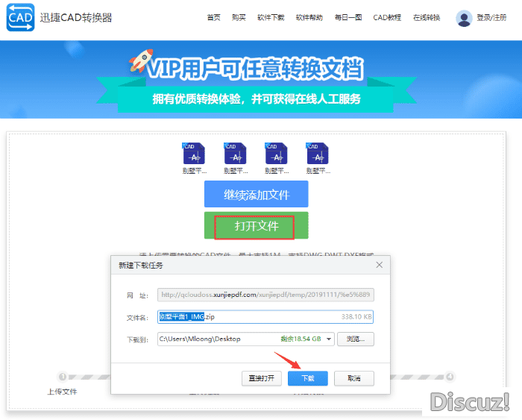Click the blue 下载 button

click(x=308, y=378)
